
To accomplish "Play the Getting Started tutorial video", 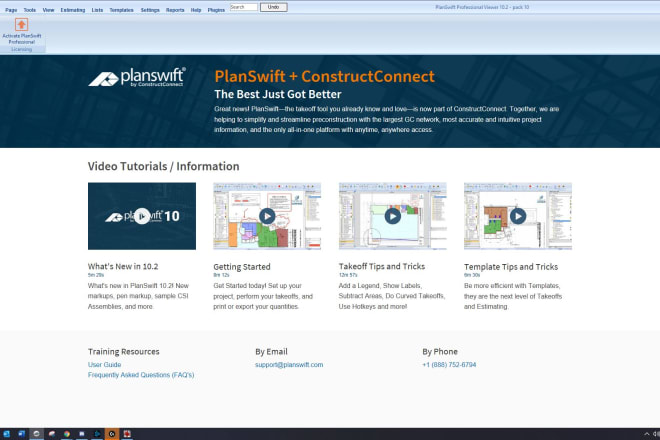I will tap(267, 216).
